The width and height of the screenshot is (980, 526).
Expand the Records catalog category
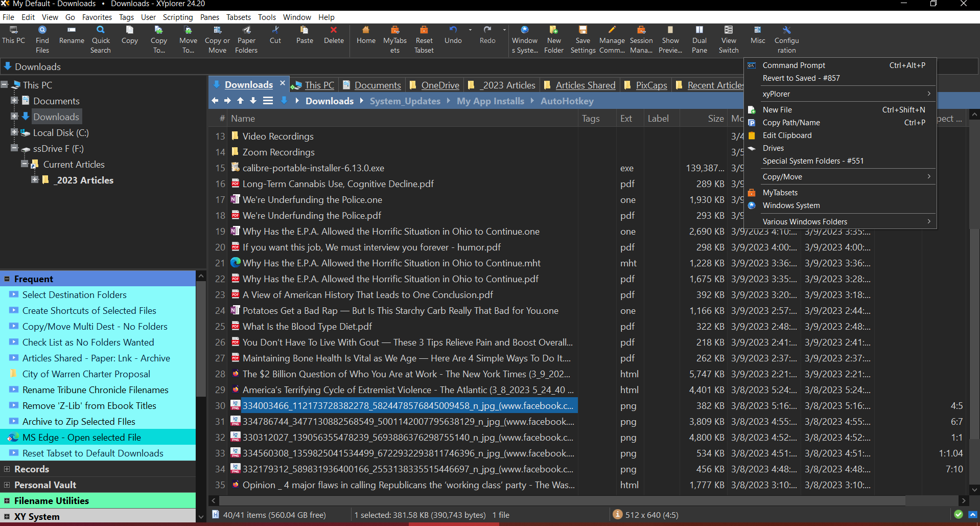[7, 469]
